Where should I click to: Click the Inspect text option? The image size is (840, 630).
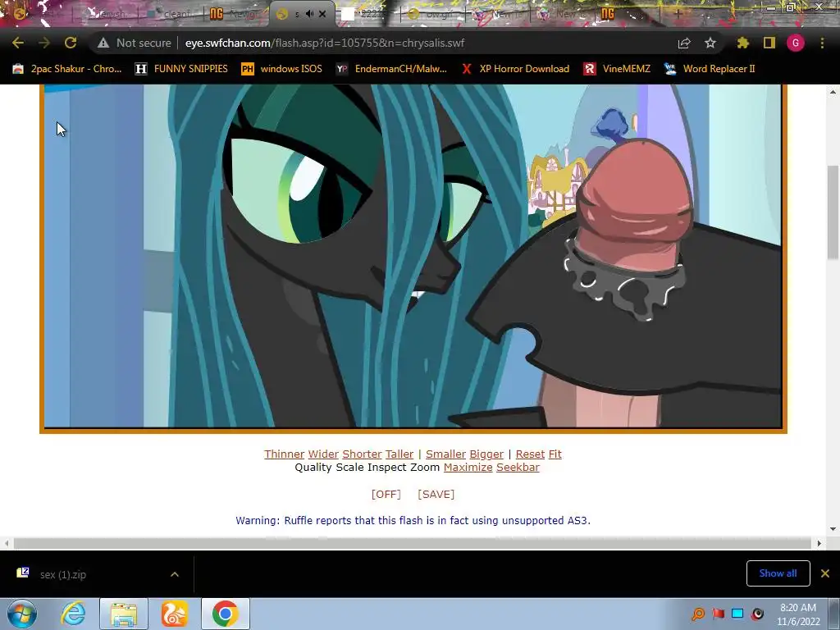(387, 467)
